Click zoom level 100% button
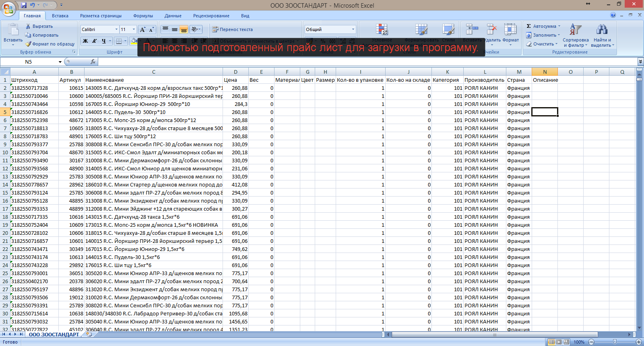Image resolution: width=644 pixels, height=346 pixels. tap(579, 342)
